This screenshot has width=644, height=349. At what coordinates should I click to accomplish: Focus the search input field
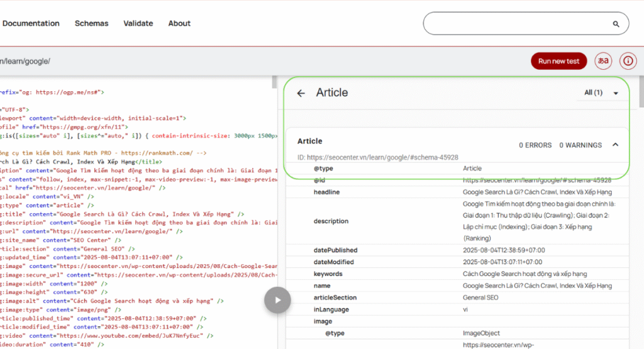click(516, 24)
